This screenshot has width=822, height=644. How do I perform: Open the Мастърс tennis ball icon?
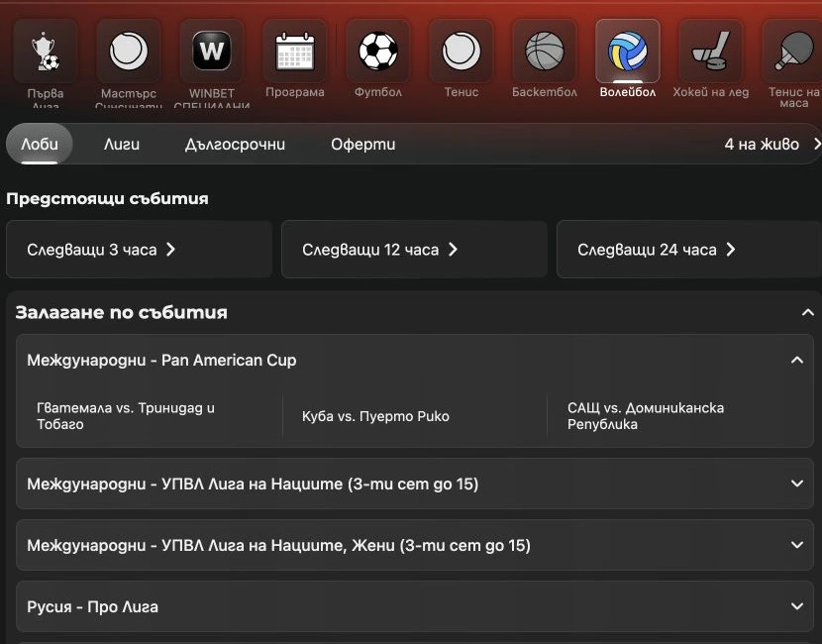[x=129, y=52]
